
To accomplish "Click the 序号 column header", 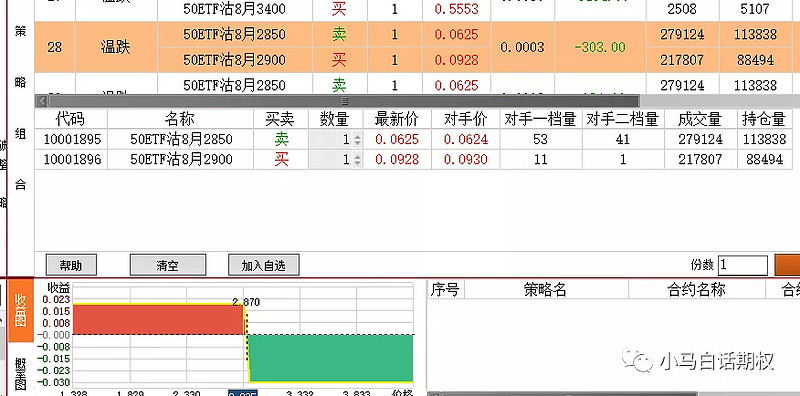I will point(445,290).
